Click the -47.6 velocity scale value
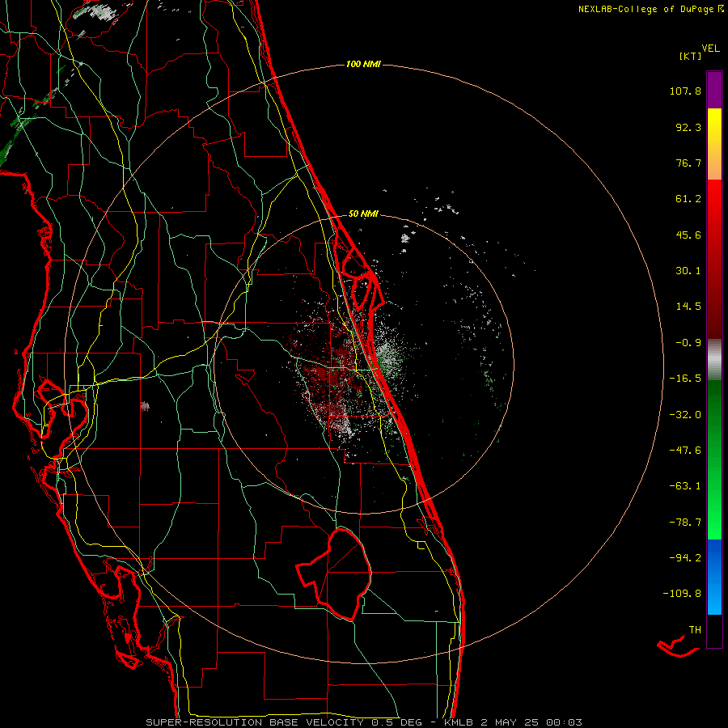 coord(685,451)
